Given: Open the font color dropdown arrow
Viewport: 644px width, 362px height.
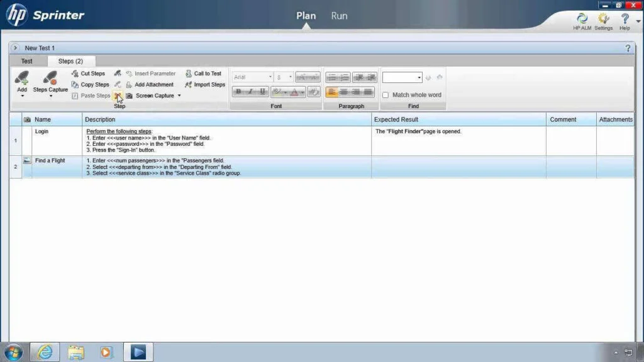Looking at the screenshot, I should click(303, 92).
